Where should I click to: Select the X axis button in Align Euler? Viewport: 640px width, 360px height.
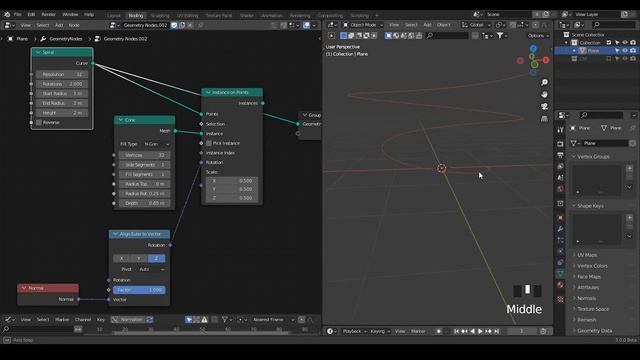coord(122,258)
